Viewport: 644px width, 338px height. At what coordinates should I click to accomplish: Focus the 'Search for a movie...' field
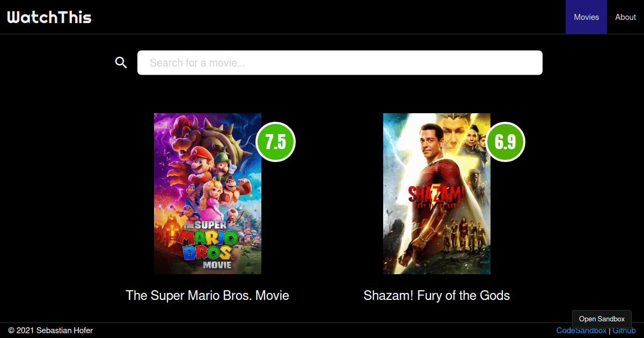pyautogui.click(x=340, y=63)
